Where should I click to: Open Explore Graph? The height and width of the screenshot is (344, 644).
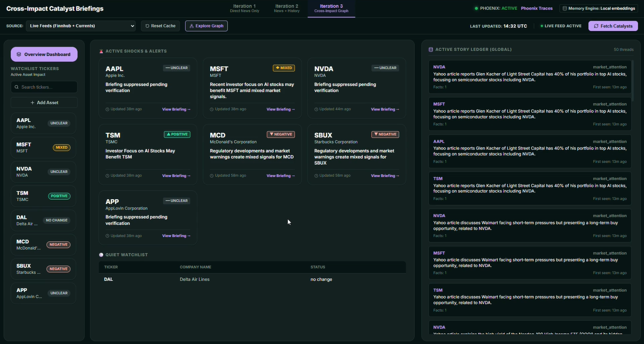(x=206, y=26)
